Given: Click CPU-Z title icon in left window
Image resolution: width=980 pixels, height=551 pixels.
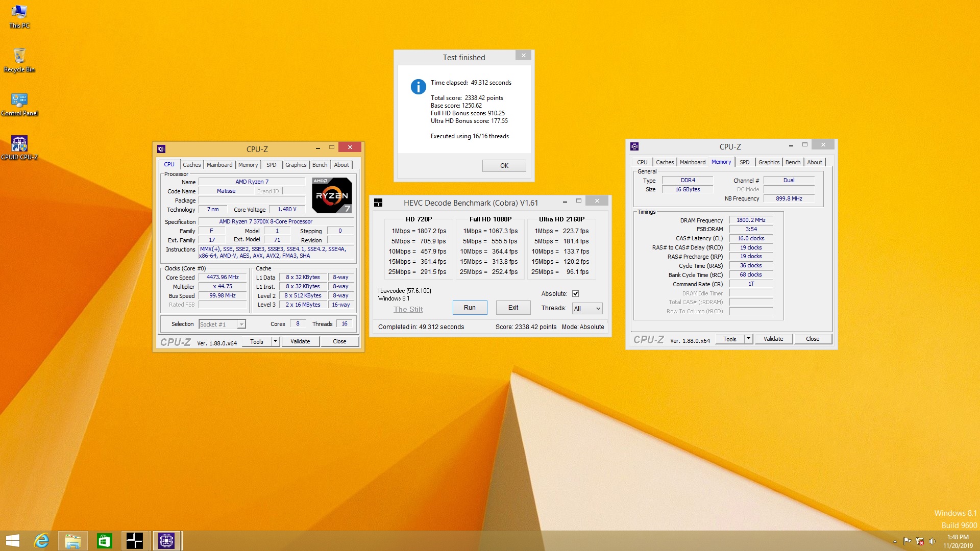Looking at the screenshot, I should (161, 149).
